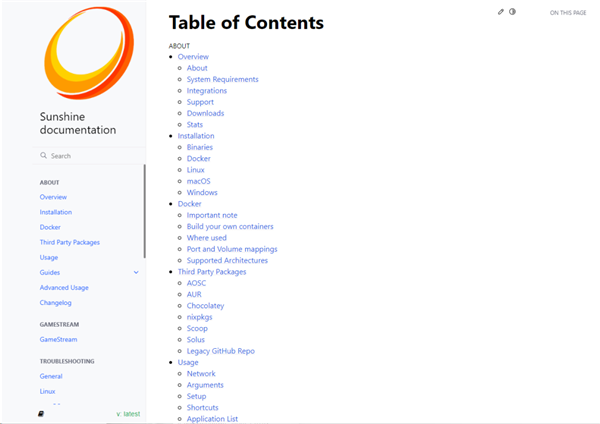Viewport: 600px width, 424px height.
Task: Open Overview in the sidebar
Action: (53, 197)
